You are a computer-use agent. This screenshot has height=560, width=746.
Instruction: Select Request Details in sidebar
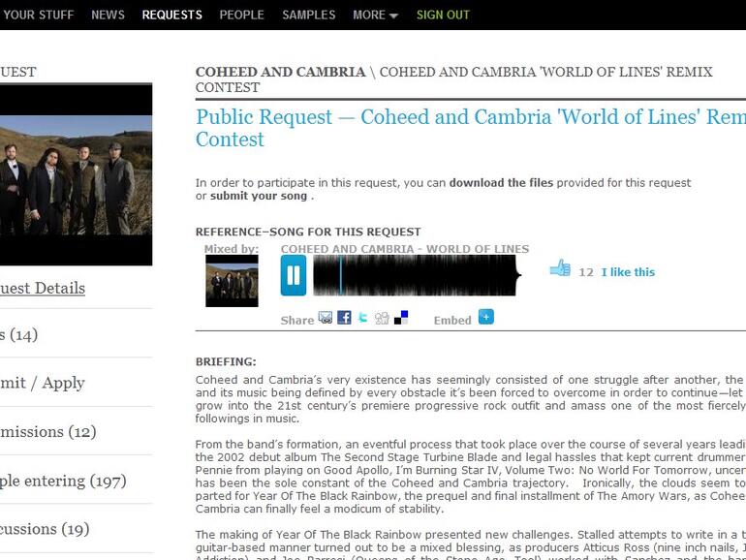pos(43,289)
